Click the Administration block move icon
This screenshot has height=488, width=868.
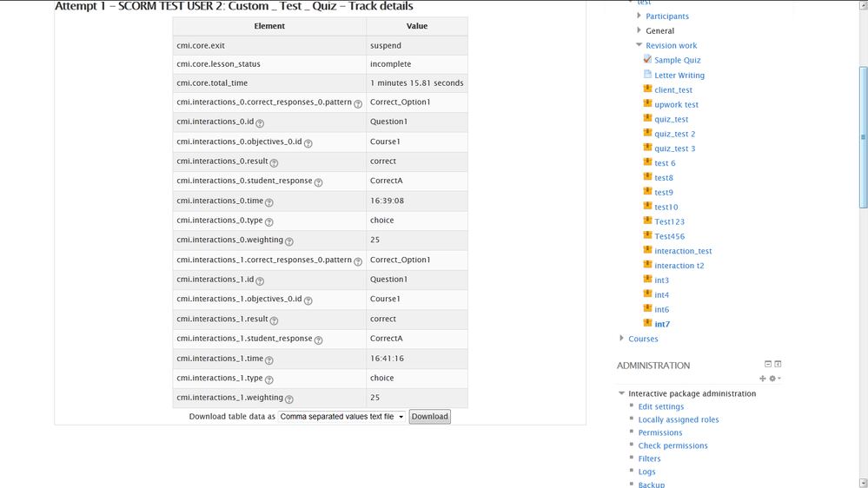tap(763, 379)
